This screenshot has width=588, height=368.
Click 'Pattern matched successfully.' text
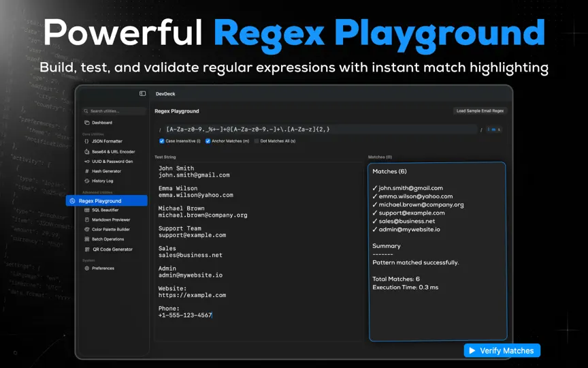tap(416, 262)
